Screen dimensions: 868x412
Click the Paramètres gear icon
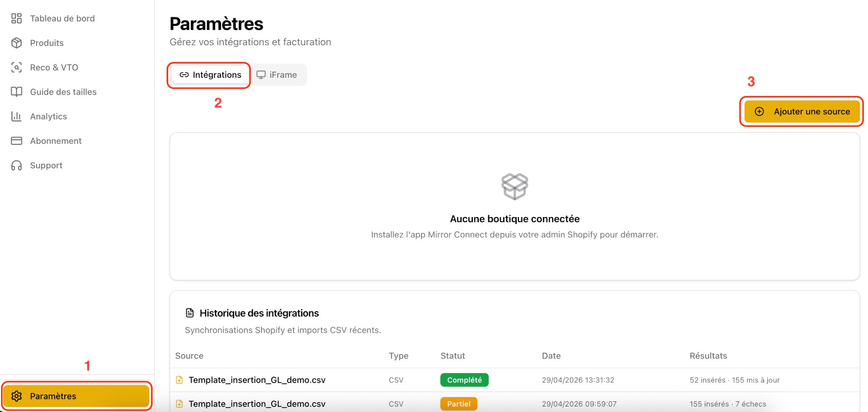tap(16, 396)
